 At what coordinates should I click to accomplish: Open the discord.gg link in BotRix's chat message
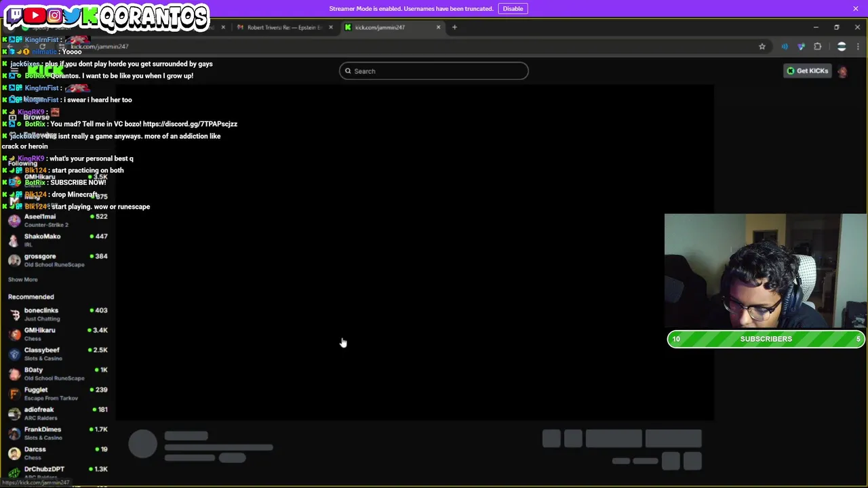coord(190,124)
